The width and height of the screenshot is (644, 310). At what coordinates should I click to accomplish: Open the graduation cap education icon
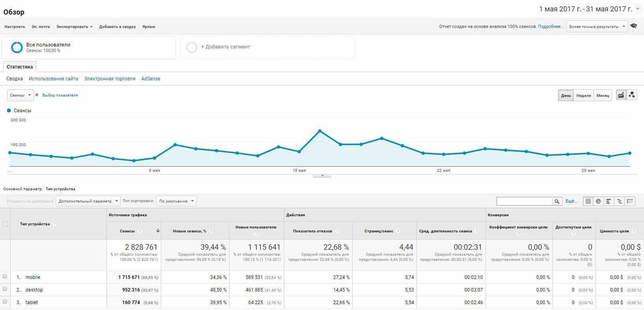(634, 26)
